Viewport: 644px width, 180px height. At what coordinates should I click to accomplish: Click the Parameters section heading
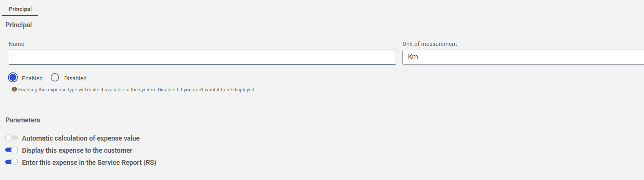click(x=23, y=120)
